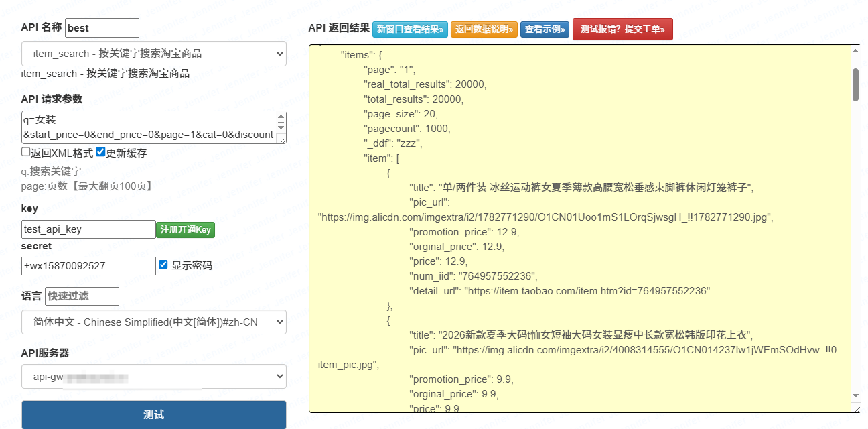Click the green 注册开通Key button
Viewport: 868px width, 429px height.
click(x=186, y=230)
